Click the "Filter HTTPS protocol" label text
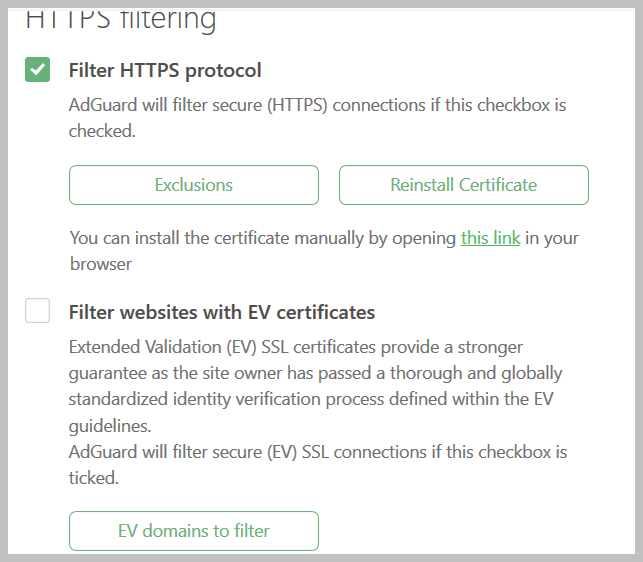 point(165,70)
